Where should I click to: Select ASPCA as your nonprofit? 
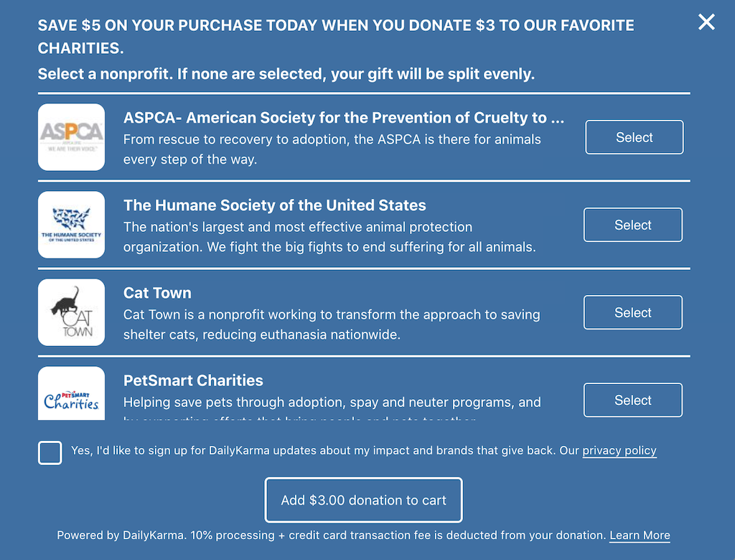(634, 137)
